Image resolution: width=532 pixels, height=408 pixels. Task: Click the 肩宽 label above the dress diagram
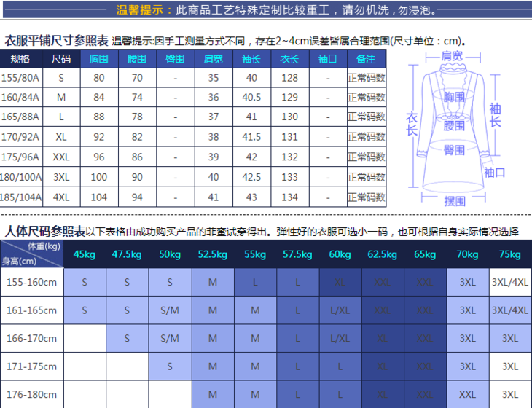[x=453, y=56]
